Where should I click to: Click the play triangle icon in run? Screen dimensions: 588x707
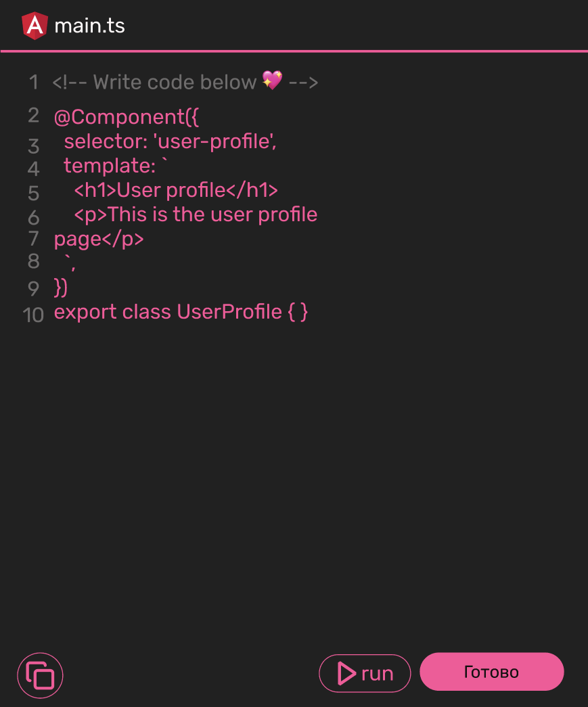tap(346, 673)
